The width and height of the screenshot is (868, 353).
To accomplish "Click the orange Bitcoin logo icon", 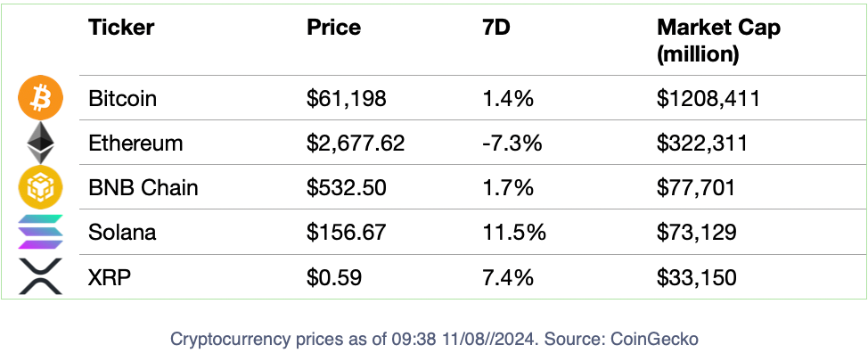I will click(x=41, y=98).
